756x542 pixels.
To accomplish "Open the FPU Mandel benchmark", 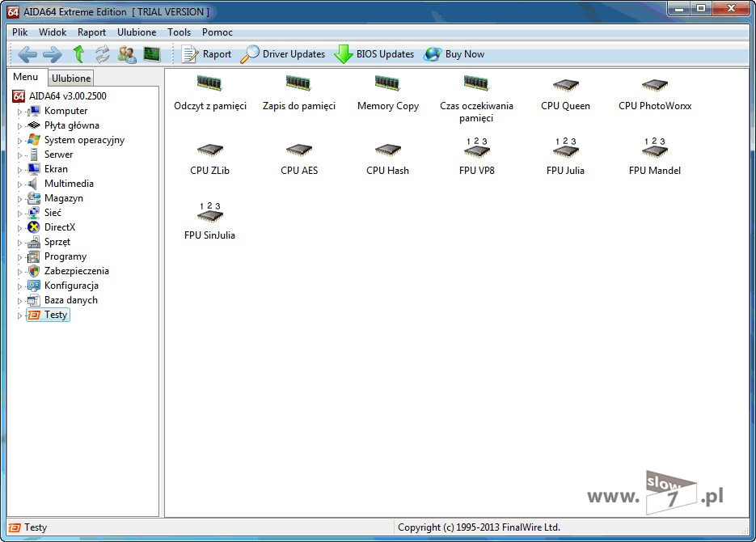I will [x=655, y=157].
